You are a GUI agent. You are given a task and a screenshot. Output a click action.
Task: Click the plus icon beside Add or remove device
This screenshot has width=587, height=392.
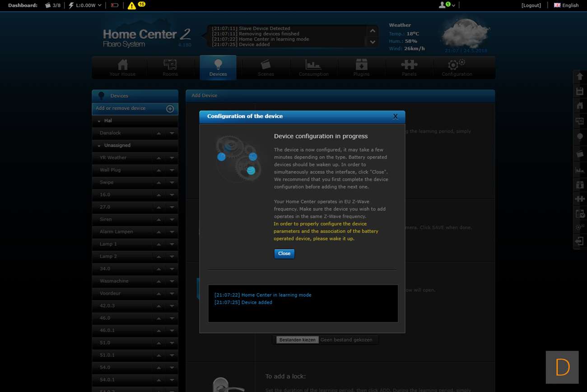tap(170, 109)
